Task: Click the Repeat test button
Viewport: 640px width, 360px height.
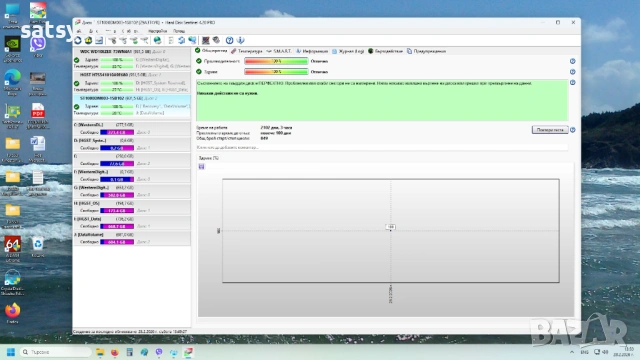Action: tap(550, 130)
